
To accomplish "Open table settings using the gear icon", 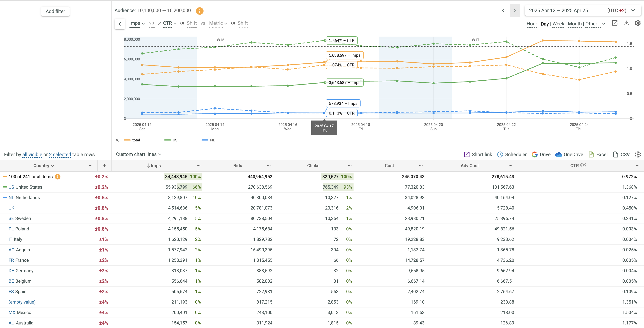I will 637,154.
